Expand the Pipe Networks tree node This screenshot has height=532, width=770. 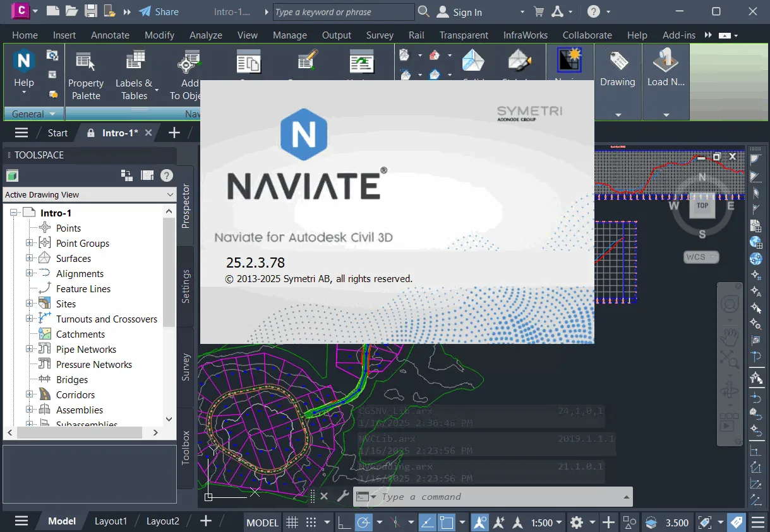[x=29, y=350]
